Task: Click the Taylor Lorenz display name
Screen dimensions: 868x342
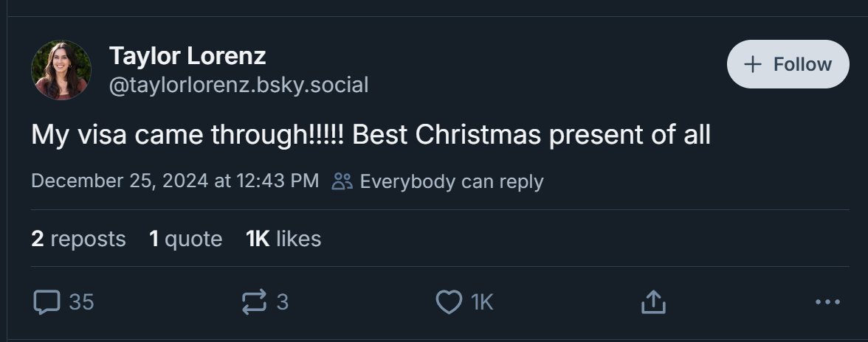Action: pyautogui.click(x=187, y=55)
